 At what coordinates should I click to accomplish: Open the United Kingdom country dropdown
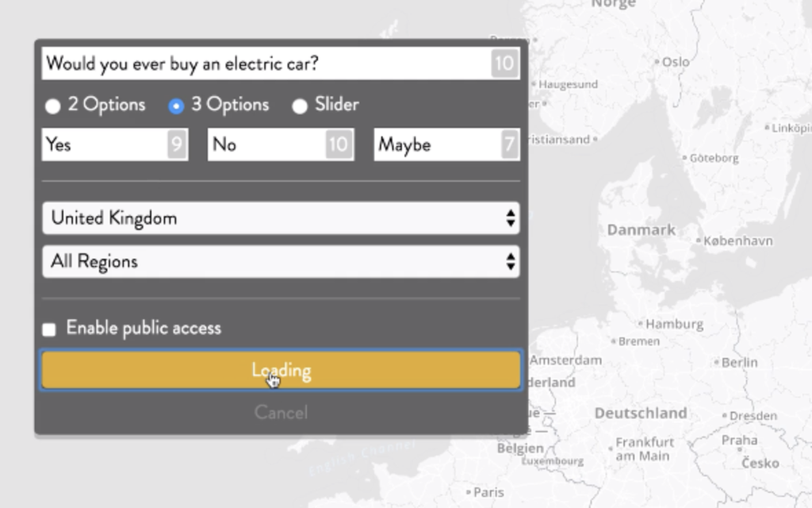click(x=281, y=218)
